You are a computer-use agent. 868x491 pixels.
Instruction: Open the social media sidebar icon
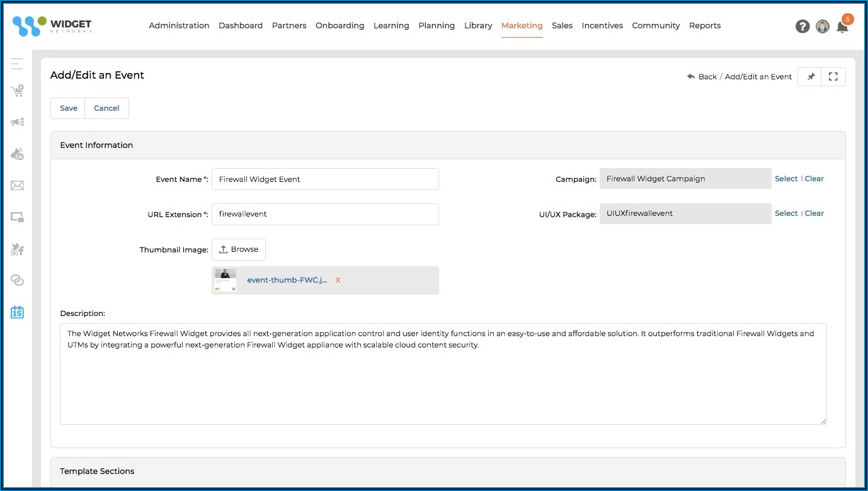tap(17, 249)
